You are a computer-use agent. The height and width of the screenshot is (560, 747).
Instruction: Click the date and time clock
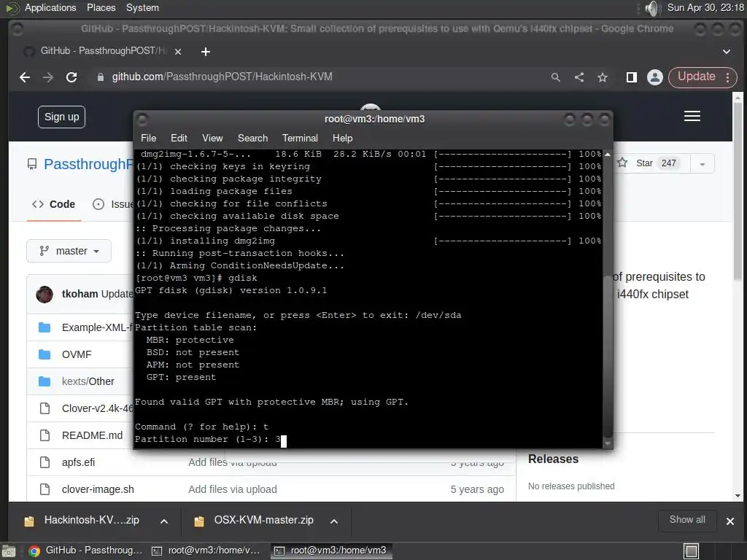click(705, 7)
